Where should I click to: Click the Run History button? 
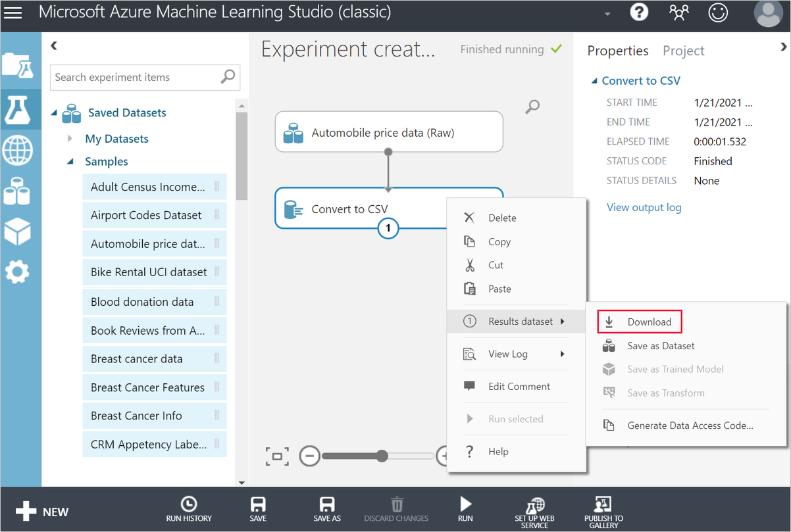coord(189,509)
